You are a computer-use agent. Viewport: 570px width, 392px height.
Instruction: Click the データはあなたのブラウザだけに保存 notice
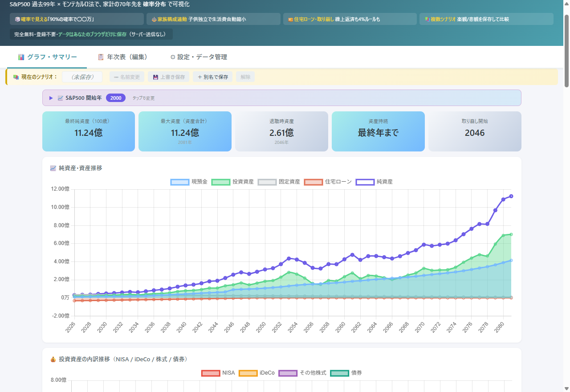[x=92, y=34]
